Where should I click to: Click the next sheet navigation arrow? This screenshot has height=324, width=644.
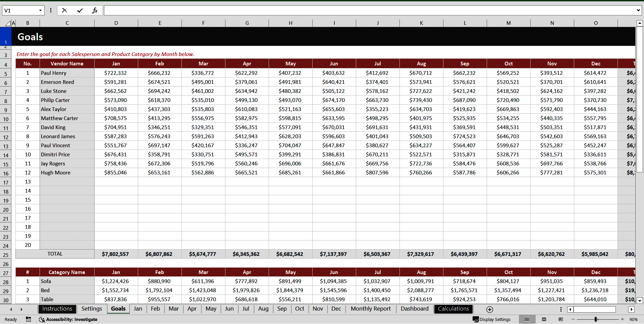tap(21, 309)
